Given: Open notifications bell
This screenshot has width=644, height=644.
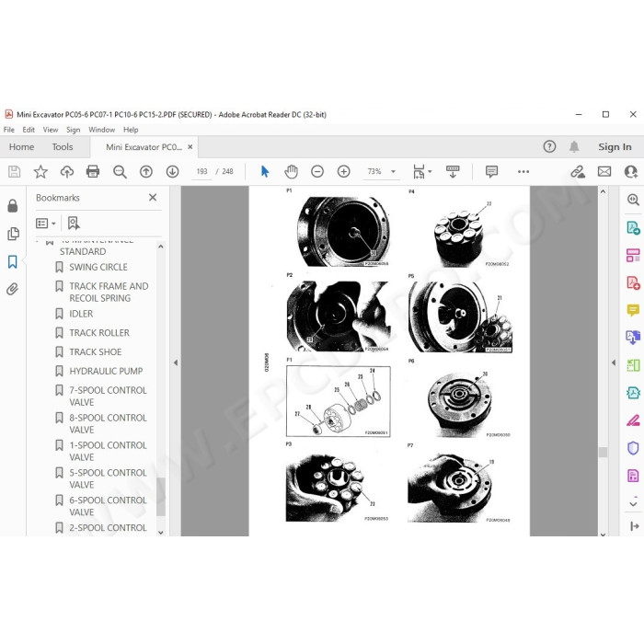Looking at the screenshot, I should tap(574, 146).
